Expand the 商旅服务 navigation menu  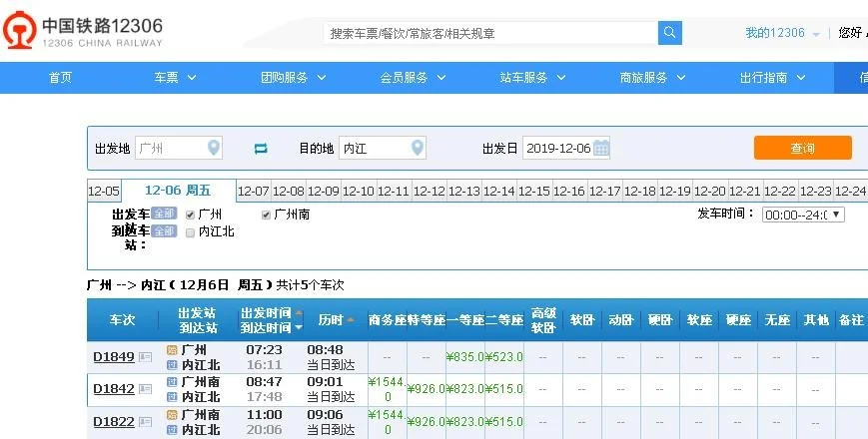pyautogui.click(x=652, y=78)
